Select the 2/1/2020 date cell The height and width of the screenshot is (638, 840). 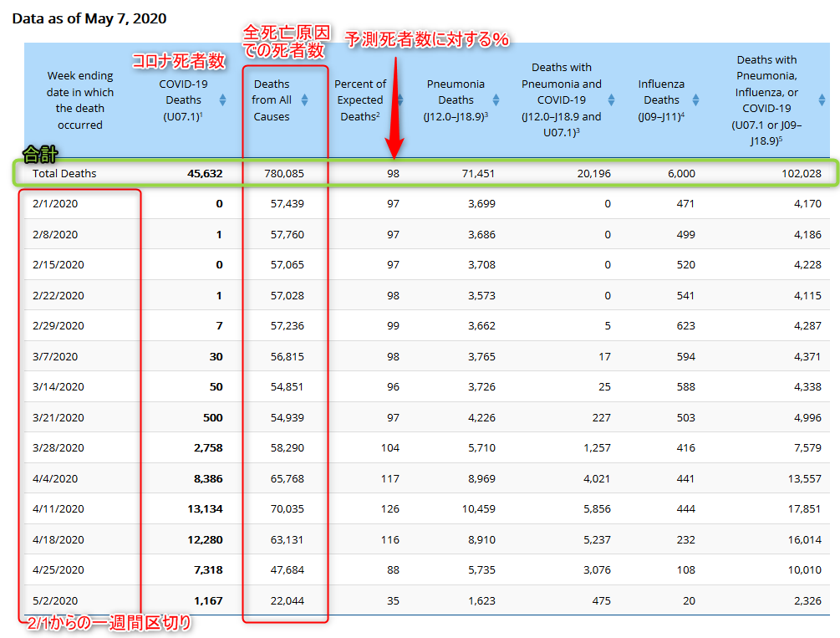pos(55,203)
